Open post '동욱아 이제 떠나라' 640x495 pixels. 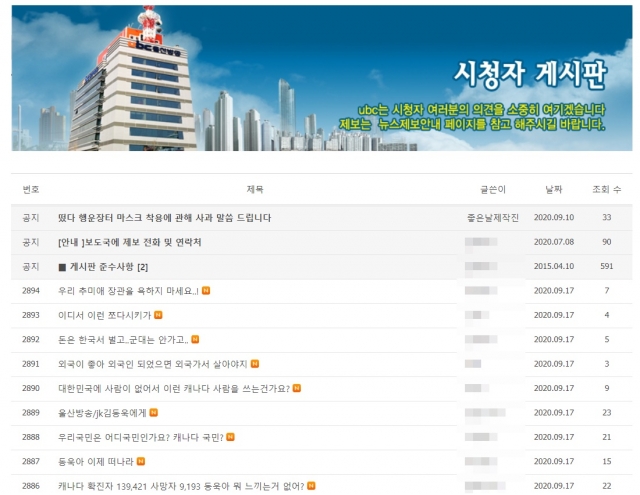(x=96, y=462)
